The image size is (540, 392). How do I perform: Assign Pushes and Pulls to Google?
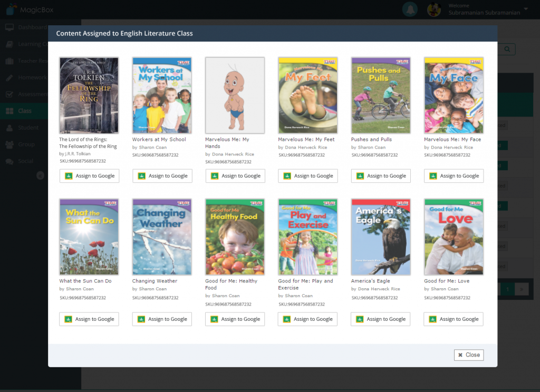coord(381,176)
